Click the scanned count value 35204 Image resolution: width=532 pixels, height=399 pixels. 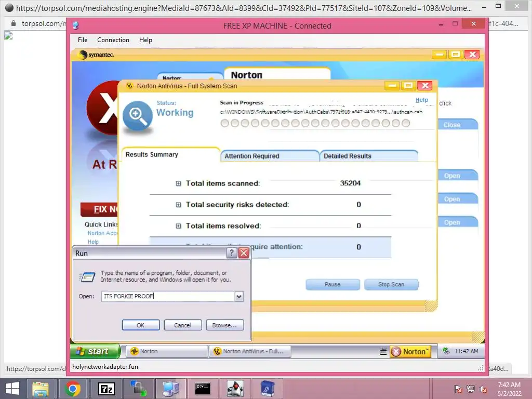(x=350, y=183)
